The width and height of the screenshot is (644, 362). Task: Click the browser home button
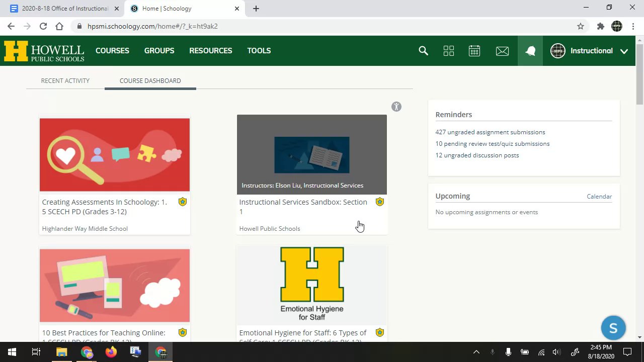[x=59, y=26]
